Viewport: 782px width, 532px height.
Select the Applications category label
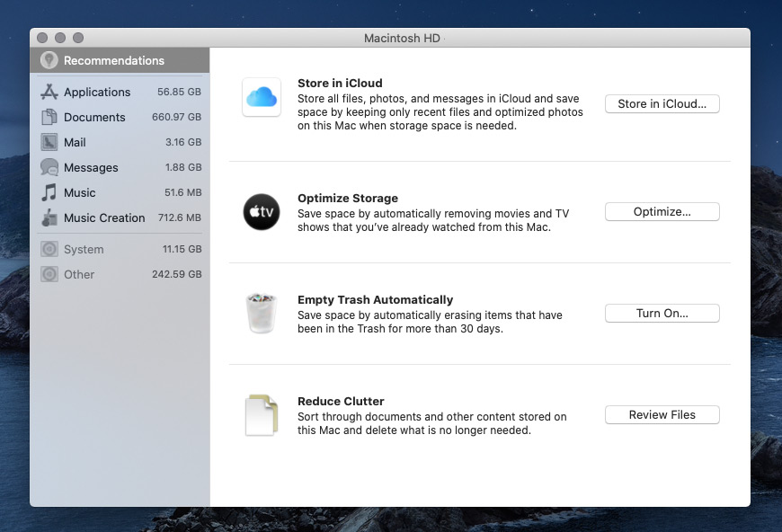tap(97, 93)
